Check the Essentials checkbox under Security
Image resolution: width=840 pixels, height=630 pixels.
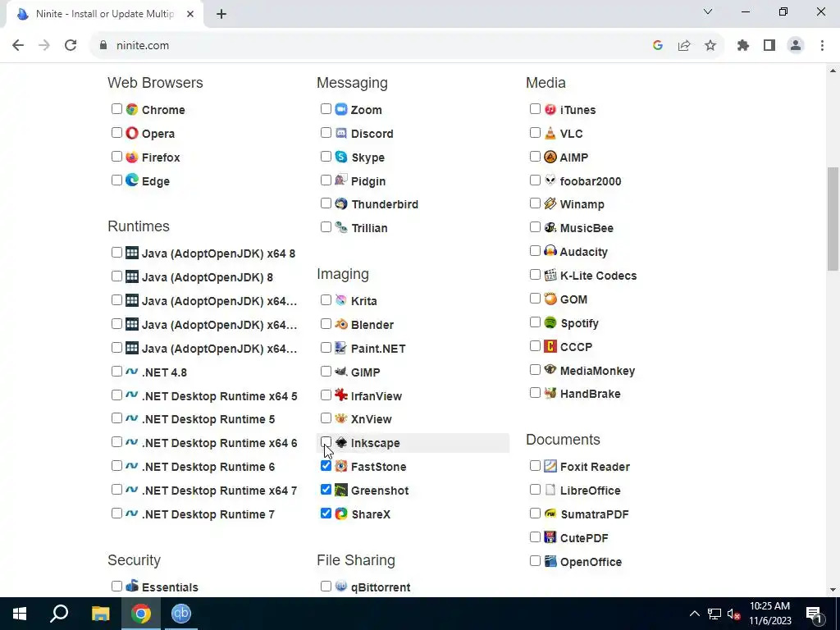pyautogui.click(x=116, y=586)
